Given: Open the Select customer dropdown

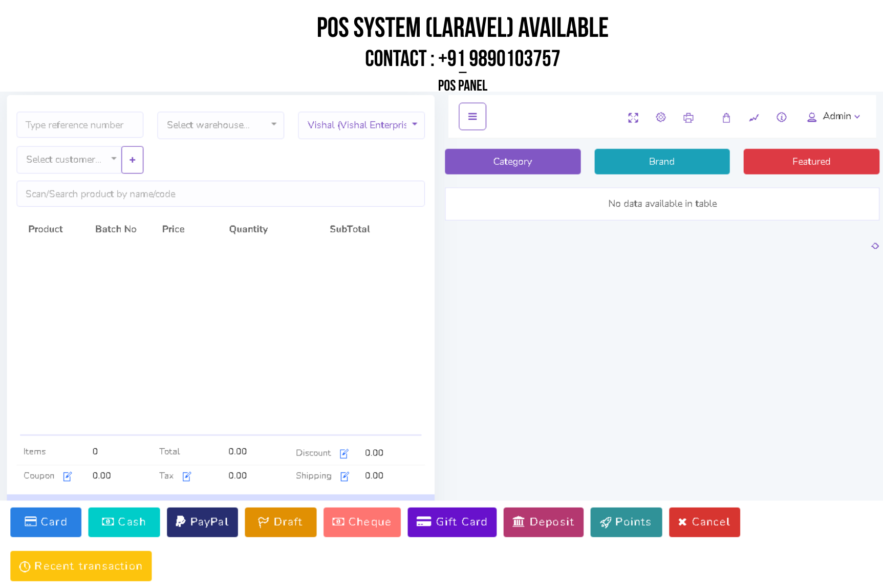Looking at the screenshot, I should [x=69, y=160].
